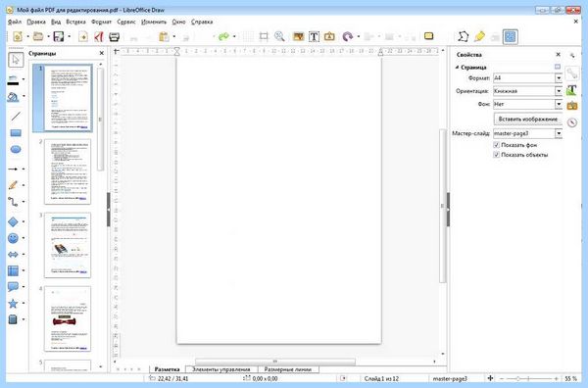Activate the freeform Curve pencil tool

point(13,185)
